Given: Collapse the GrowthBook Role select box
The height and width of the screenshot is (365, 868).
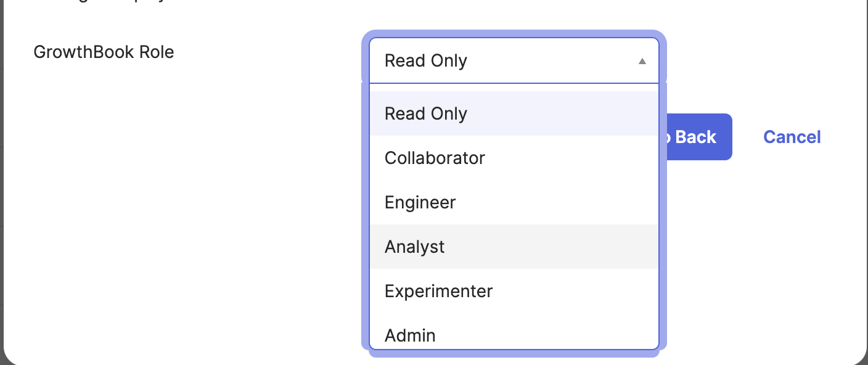Looking at the screenshot, I should tap(514, 60).
